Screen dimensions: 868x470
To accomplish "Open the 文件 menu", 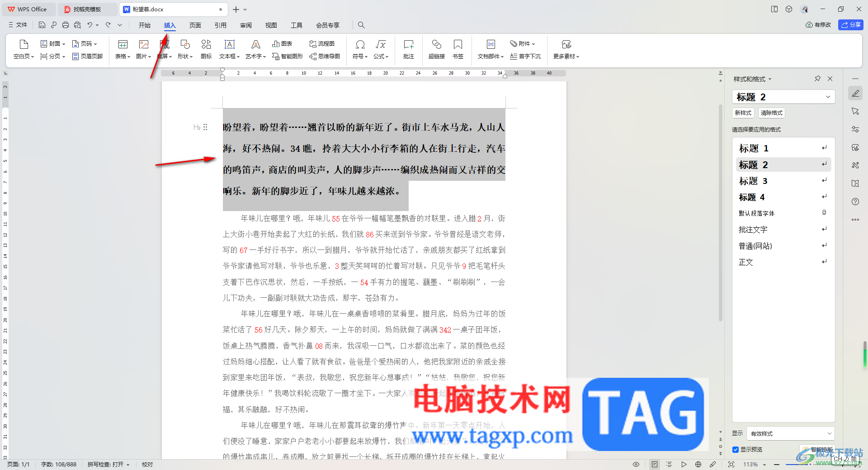I will [18, 25].
